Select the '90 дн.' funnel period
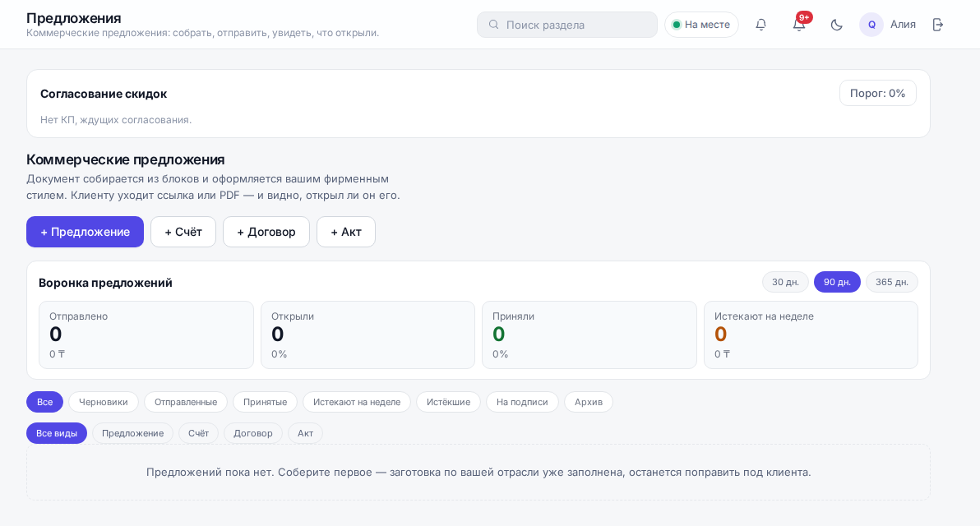Image resolution: width=980 pixels, height=526 pixels. point(837,282)
